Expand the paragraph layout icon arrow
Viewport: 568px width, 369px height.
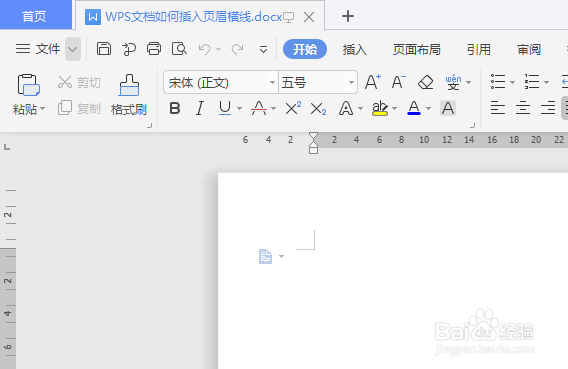281,256
